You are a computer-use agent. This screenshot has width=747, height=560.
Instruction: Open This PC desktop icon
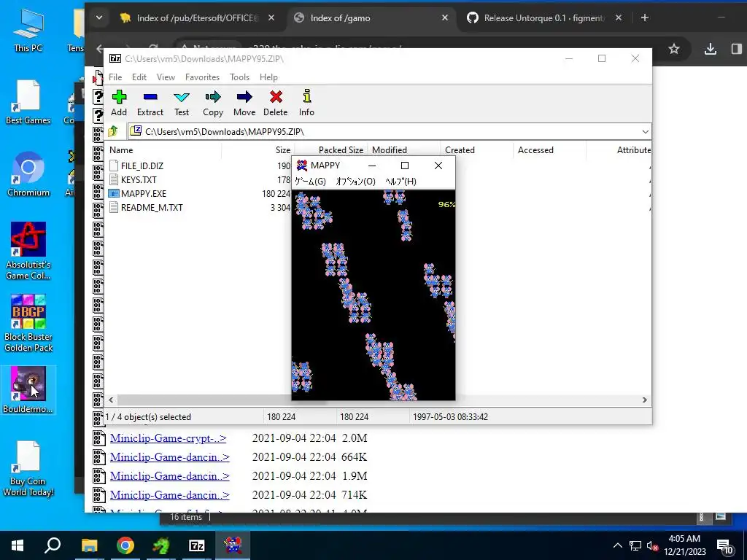[x=28, y=29]
